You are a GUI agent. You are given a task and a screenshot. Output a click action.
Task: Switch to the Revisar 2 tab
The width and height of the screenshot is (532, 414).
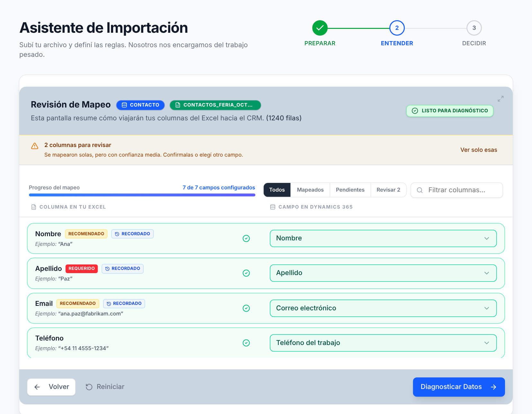(x=388, y=190)
